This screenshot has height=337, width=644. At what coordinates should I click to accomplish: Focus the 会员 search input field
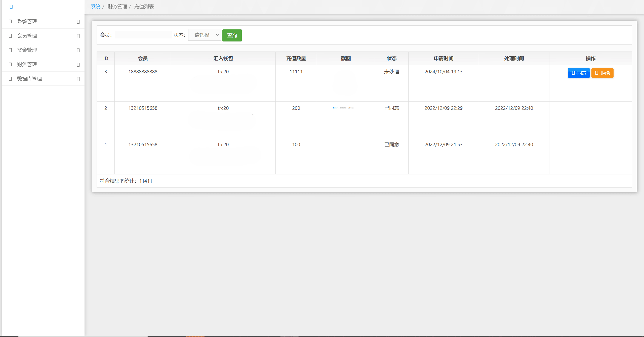click(143, 35)
